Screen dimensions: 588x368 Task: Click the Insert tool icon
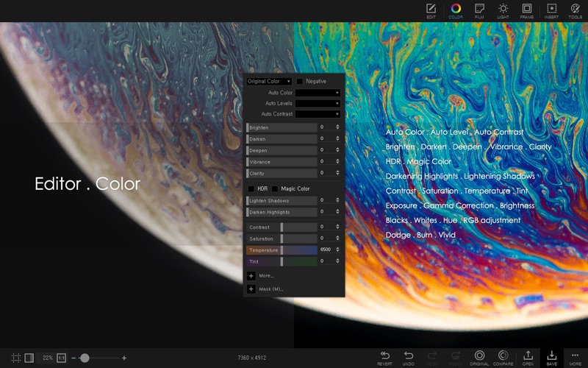click(551, 10)
